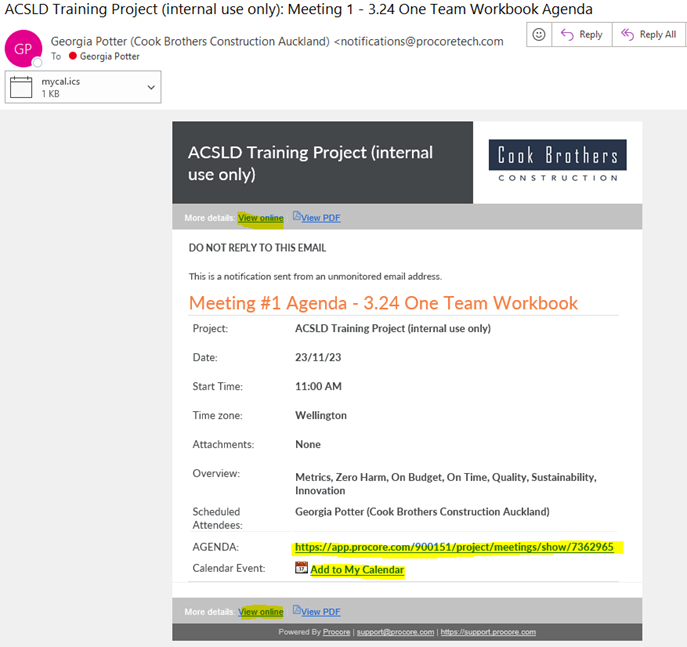This screenshot has width=687, height=647.
Task: Open the Procore meeting agenda URL
Action: pyautogui.click(x=454, y=547)
